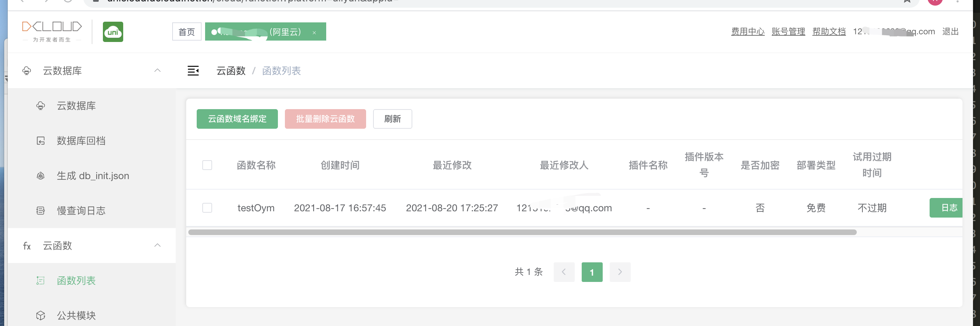Click the 最近修改人 column header
980x326 pixels.
tap(564, 165)
